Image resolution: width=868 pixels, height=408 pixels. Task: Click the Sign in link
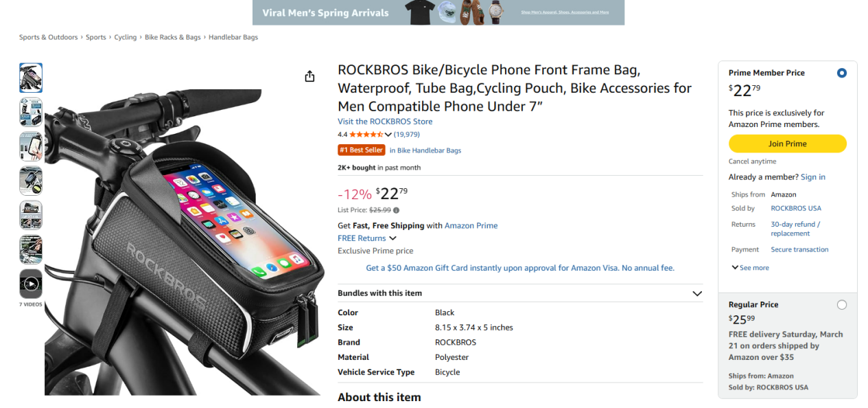tap(812, 177)
